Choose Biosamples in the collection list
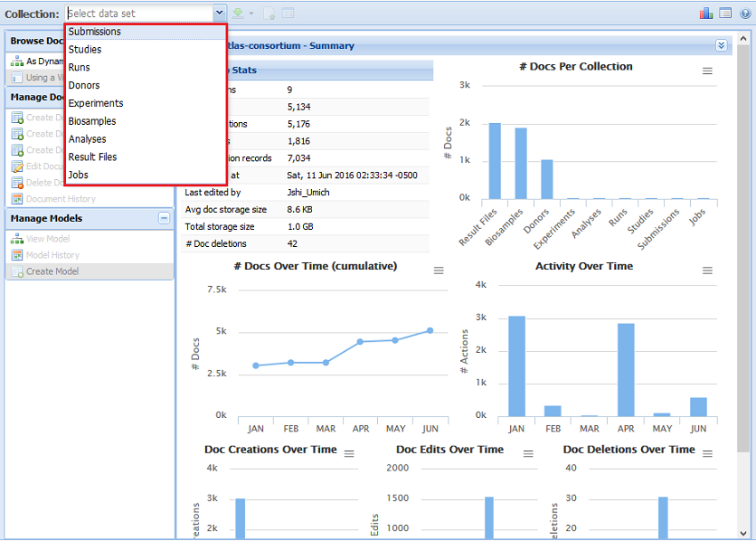 pyautogui.click(x=92, y=121)
